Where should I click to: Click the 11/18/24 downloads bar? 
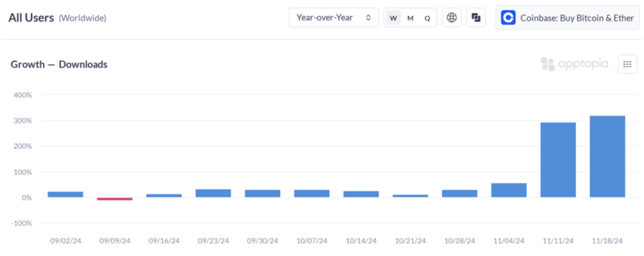point(607,157)
